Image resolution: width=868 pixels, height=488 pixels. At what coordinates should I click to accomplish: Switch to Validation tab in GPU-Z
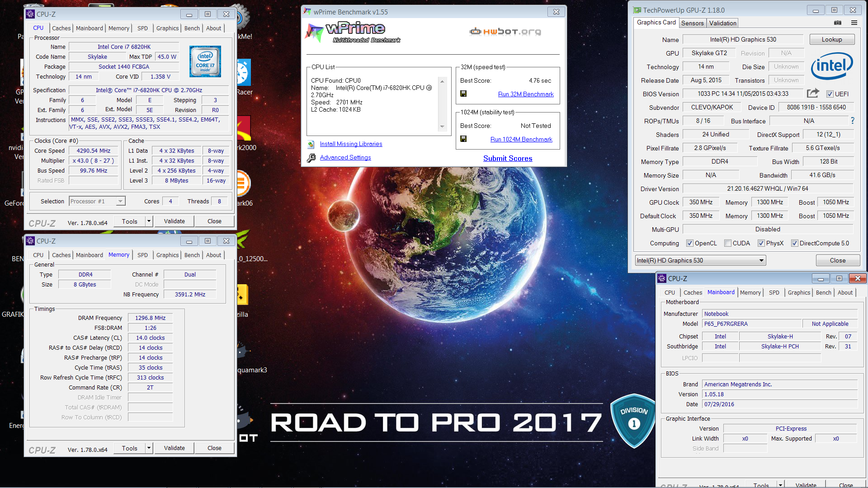(722, 23)
